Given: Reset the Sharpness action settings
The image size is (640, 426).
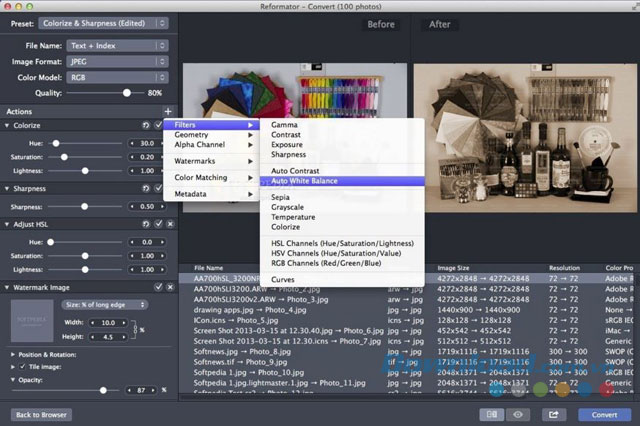Looking at the screenshot, I should click(x=146, y=188).
